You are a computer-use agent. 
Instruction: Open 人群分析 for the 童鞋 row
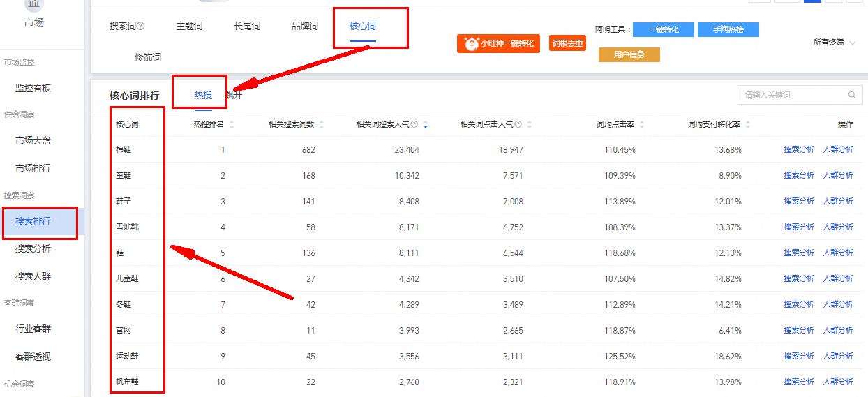838,176
